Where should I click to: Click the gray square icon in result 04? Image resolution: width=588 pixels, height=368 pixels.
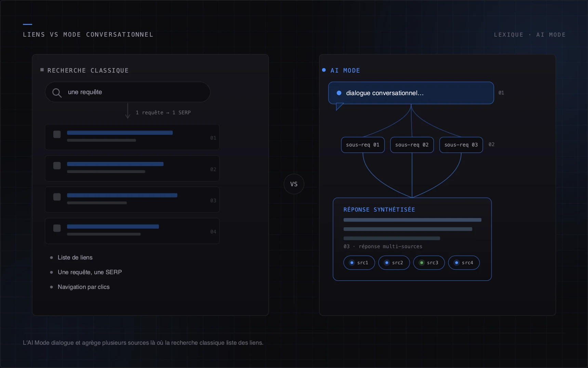click(57, 228)
